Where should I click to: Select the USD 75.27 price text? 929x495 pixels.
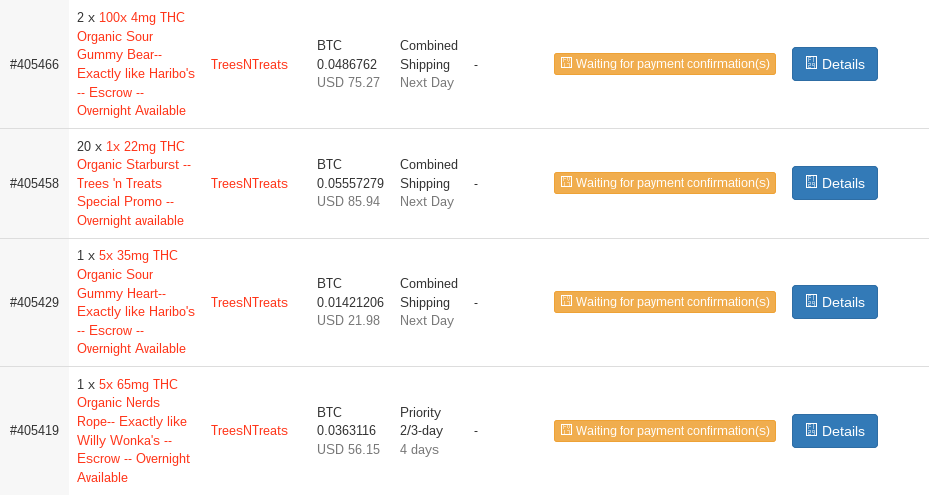(x=348, y=82)
